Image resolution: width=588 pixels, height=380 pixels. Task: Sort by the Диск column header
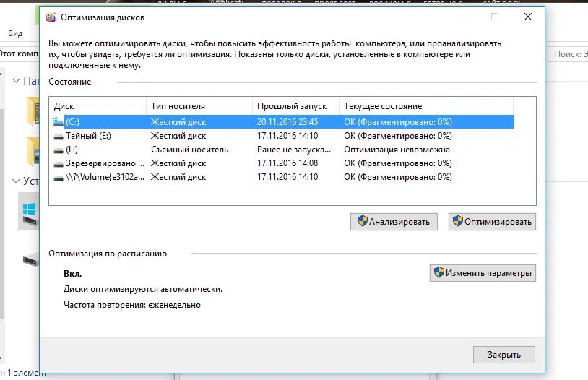pos(98,106)
